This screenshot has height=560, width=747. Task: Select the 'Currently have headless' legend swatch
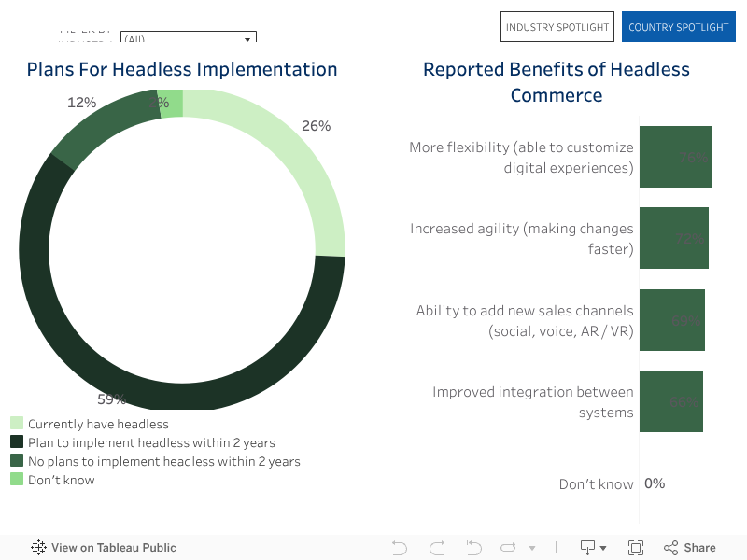point(17,424)
